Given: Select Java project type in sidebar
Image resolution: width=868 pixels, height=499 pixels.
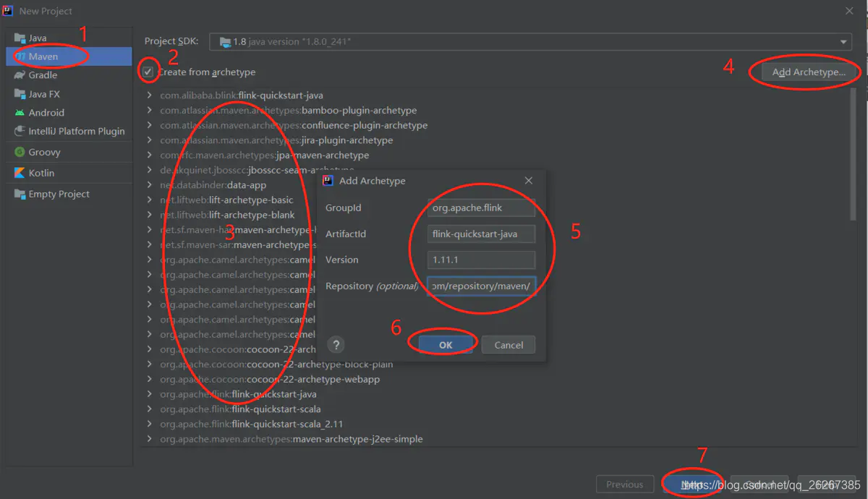Looking at the screenshot, I should click(x=69, y=38).
